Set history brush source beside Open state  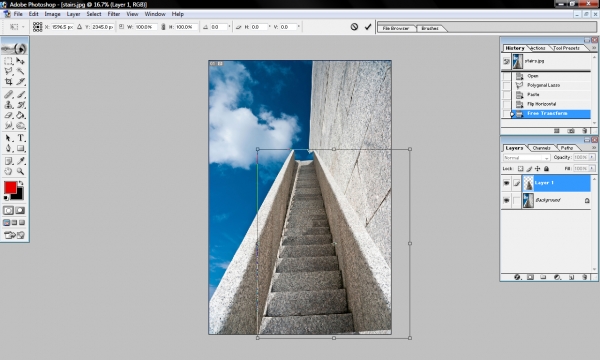(506, 76)
